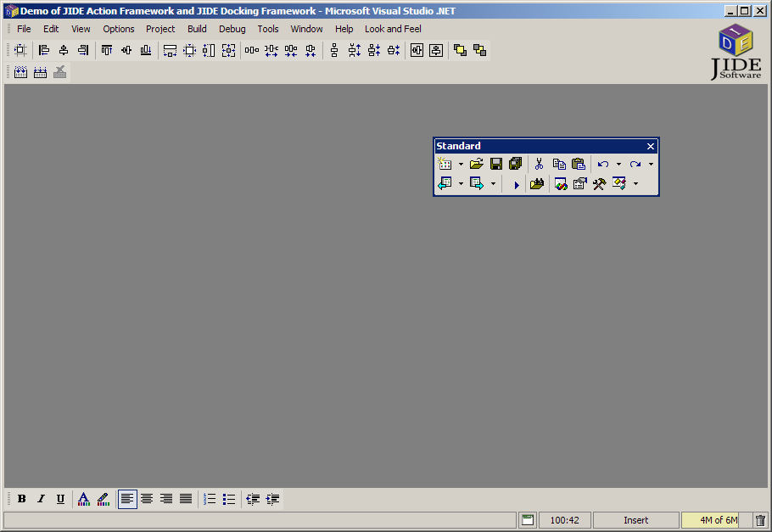Screen dimensions: 772x532
Task: Select Center paragraph alignment
Action: 147,499
